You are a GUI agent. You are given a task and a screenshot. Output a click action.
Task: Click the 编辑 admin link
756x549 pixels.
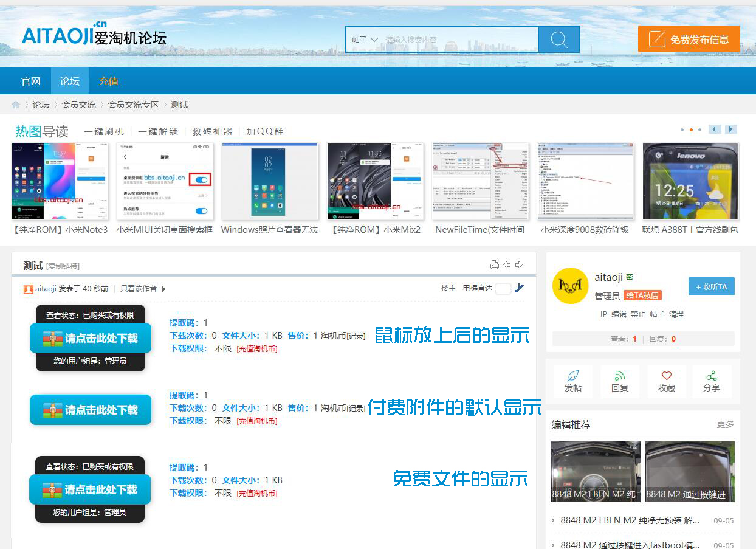click(619, 314)
